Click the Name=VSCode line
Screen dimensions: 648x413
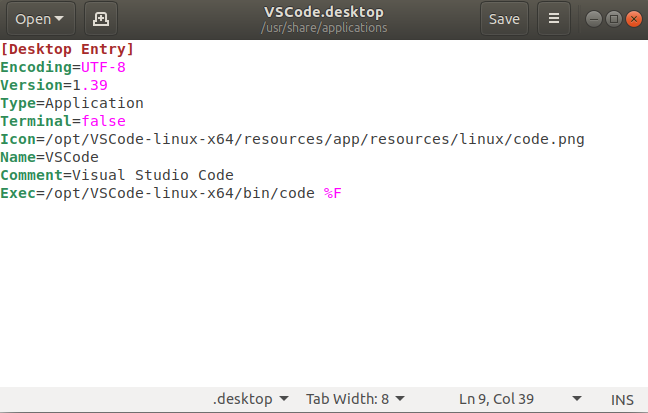pos(50,157)
